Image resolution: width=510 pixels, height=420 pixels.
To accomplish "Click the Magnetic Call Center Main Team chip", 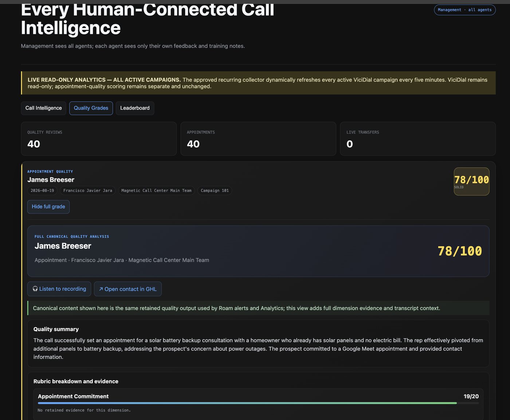I will click(156, 191).
